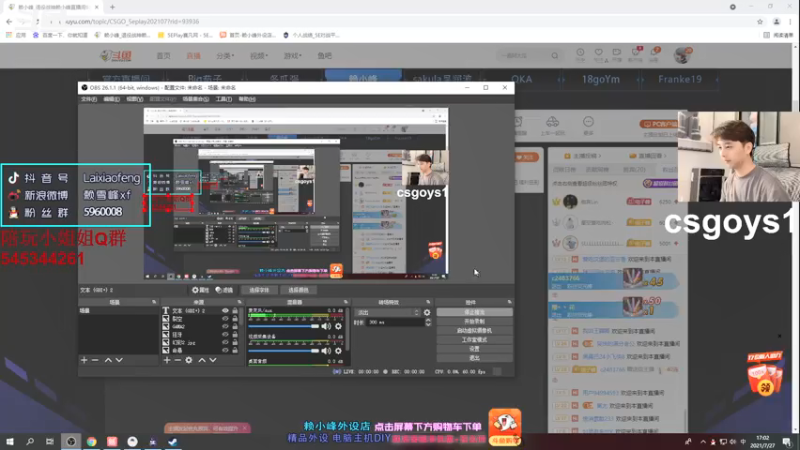Open the Douyu user avatar menu
Screen dimensions: 800x450
click(682, 55)
